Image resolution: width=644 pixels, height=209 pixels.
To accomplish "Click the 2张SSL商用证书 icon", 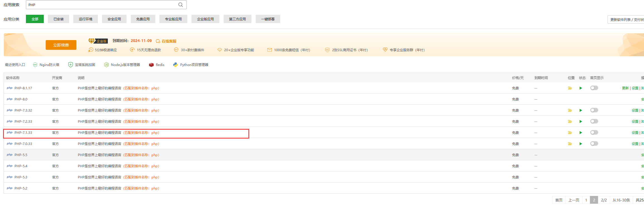I will pyautogui.click(x=327, y=50).
